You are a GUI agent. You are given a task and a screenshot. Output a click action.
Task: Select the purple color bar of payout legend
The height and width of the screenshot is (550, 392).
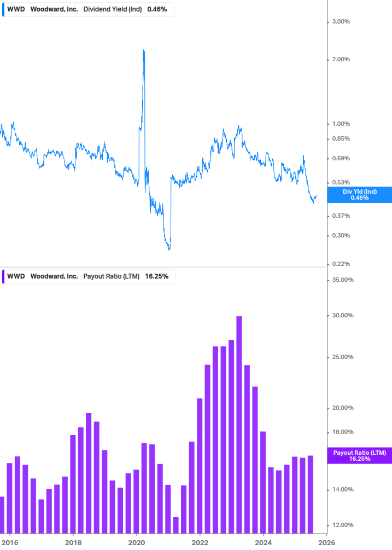tap(3, 276)
